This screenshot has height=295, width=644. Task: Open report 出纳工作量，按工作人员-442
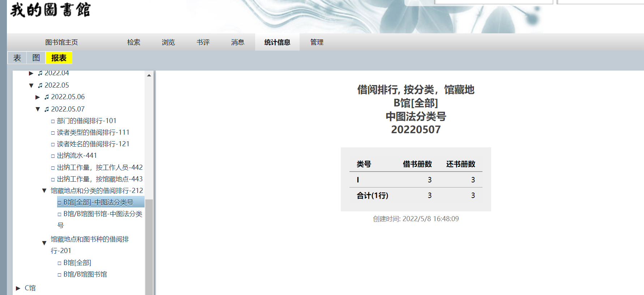[100, 167]
